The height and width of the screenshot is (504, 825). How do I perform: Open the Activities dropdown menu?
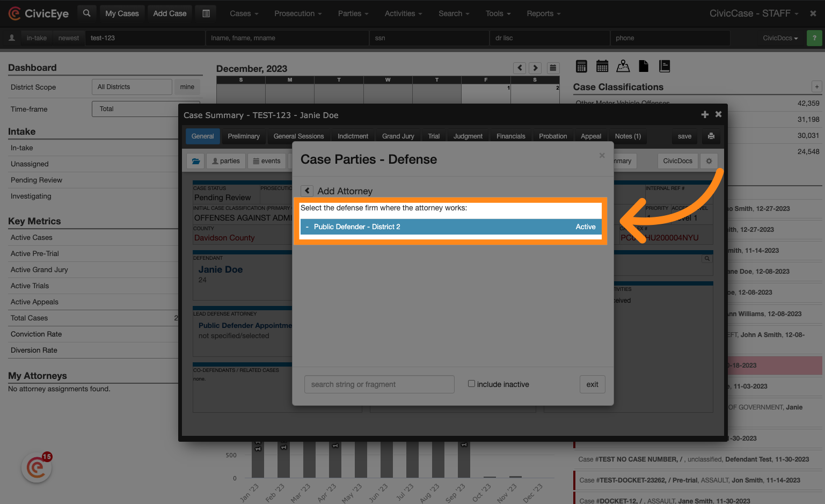[403, 13]
